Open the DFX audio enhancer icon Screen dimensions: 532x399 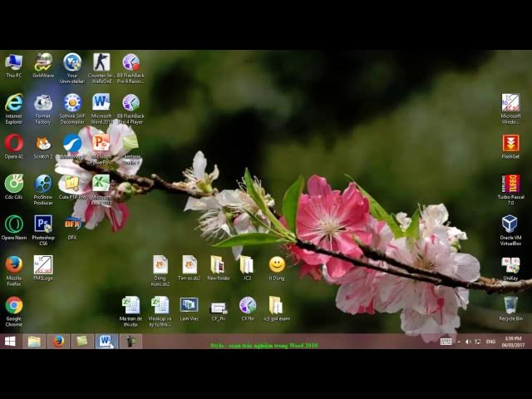(72, 228)
